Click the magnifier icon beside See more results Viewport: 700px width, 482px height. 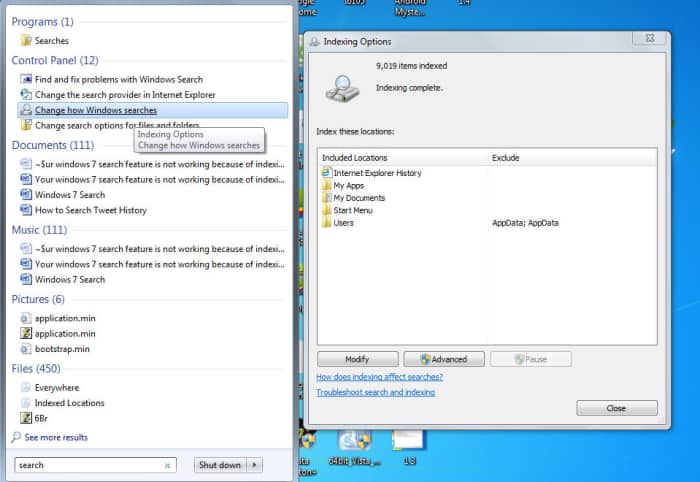click(x=16, y=437)
